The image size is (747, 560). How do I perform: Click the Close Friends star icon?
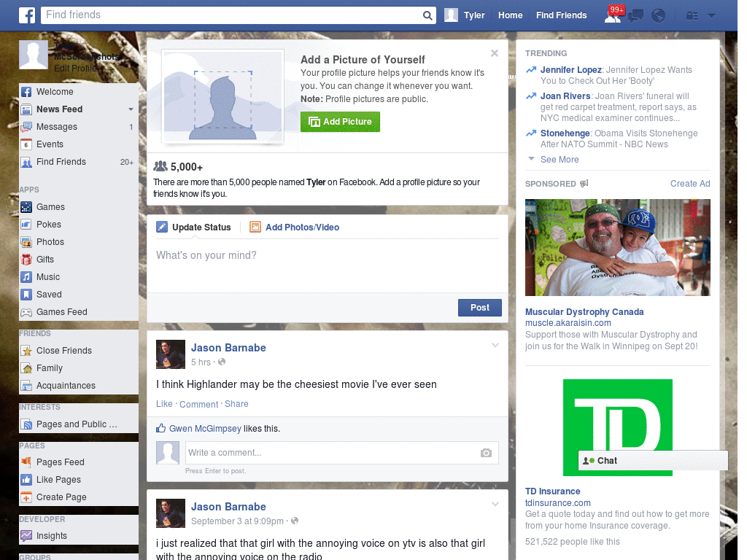[26, 351]
